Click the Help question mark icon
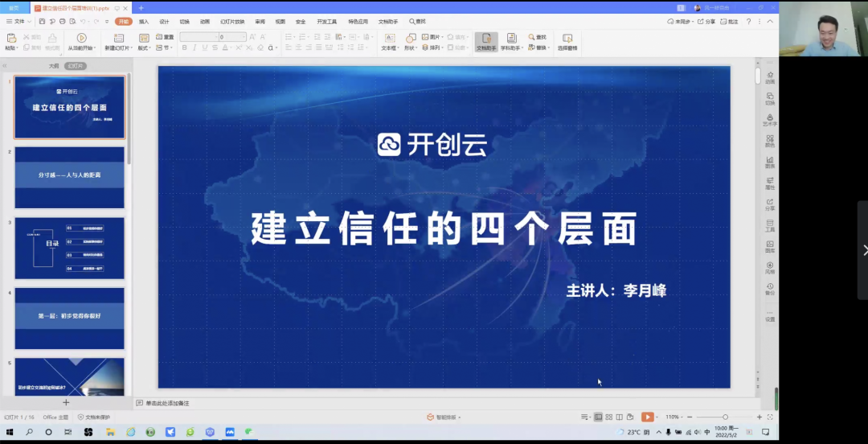 pos(748,22)
